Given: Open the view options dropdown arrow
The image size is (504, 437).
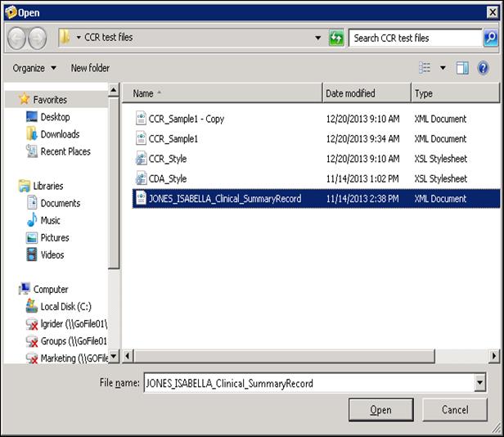Looking at the screenshot, I should pos(443,68).
